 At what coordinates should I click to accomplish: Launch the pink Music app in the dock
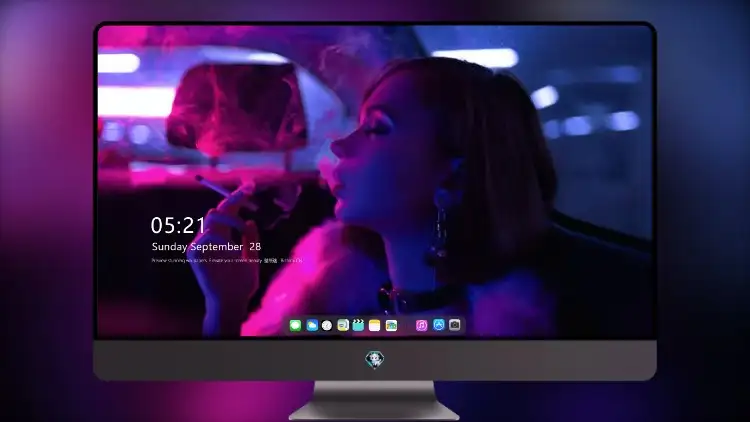click(x=421, y=325)
